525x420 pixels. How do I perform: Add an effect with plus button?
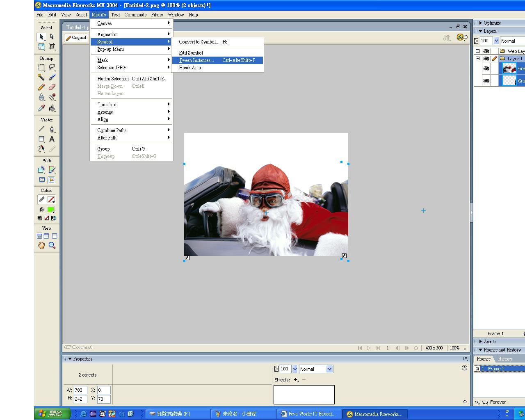click(x=296, y=380)
